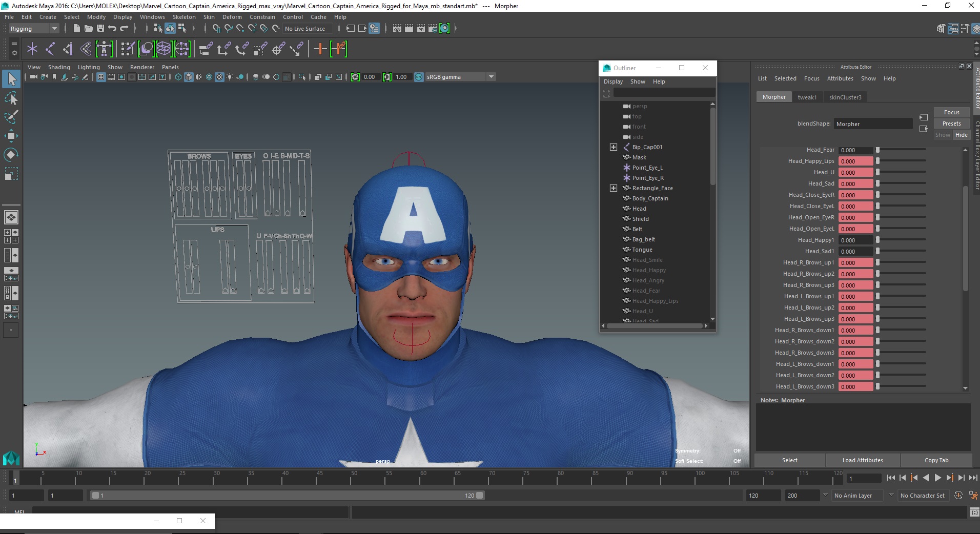
Task: Click the Lattice deformer shelf icon
Action: click(164, 49)
